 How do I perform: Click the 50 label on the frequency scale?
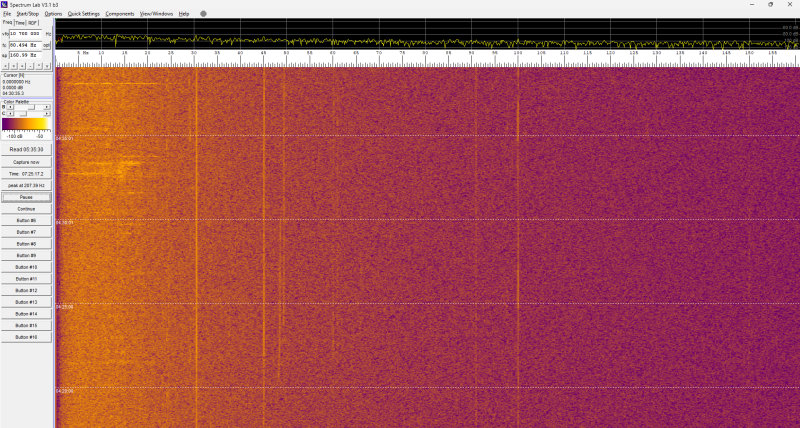286,53
